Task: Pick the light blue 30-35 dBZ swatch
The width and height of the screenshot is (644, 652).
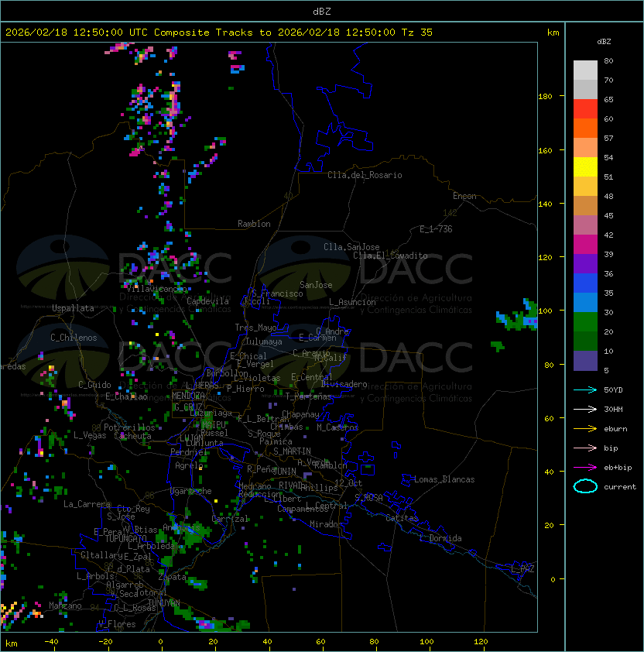Action: pos(585,302)
